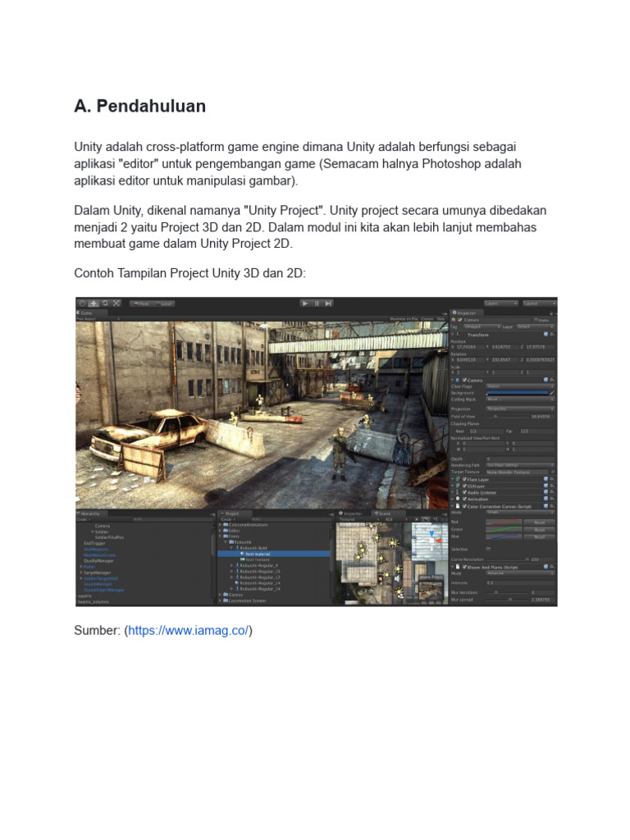Toggle the GUILayer checkbox
Image resolution: width=630 pixels, height=840 pixels.
[464, 486]
